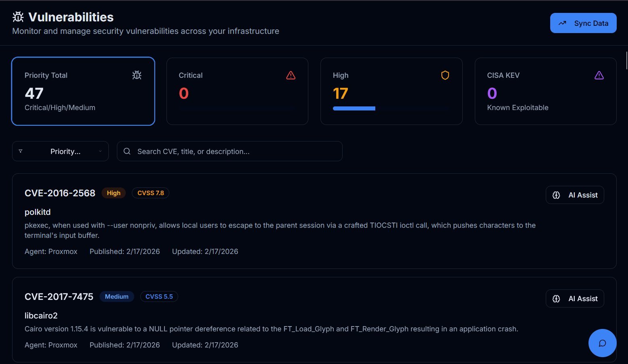Click the bug icon in the Vulnerabilities header
This screenshot has height=364, width=628.
tap(18, 17)
